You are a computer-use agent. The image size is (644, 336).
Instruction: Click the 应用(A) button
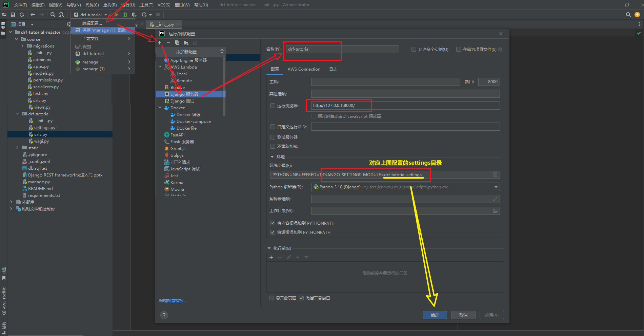(x=492, y=315)
